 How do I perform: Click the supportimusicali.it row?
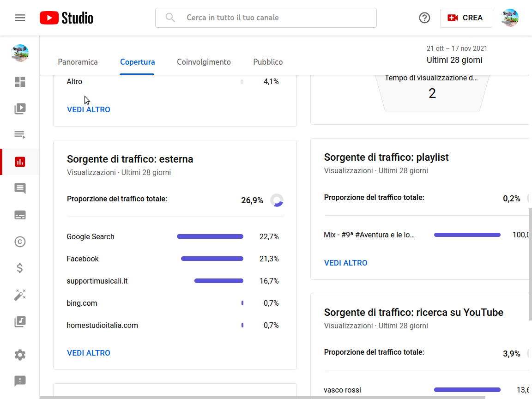175,281
